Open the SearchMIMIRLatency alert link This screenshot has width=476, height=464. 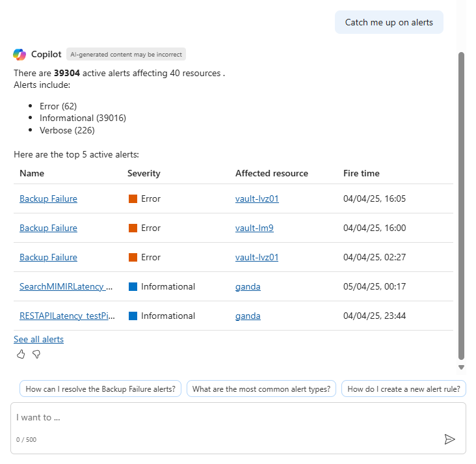66,287
